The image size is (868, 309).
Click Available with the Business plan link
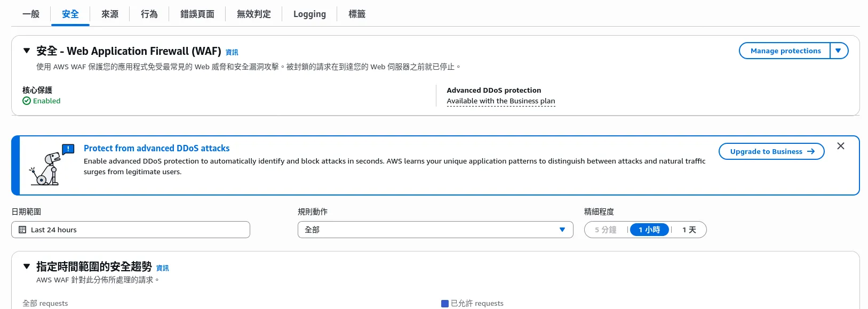click(501, 101)
